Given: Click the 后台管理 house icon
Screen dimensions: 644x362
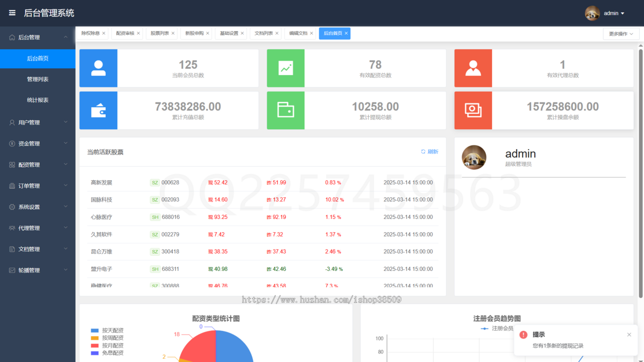Looking at the screenshot, I should [x=12, y=38].
